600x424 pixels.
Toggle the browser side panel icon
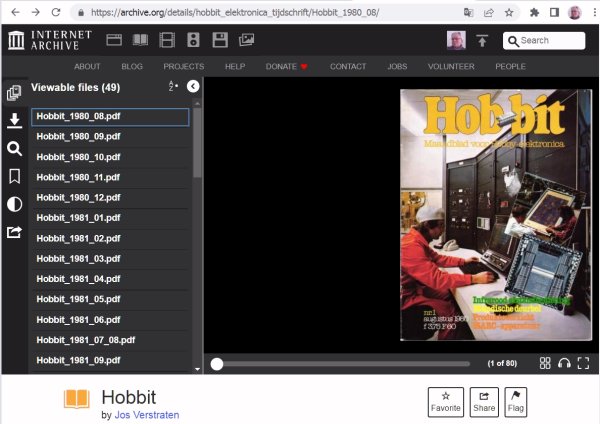point(554,13)
